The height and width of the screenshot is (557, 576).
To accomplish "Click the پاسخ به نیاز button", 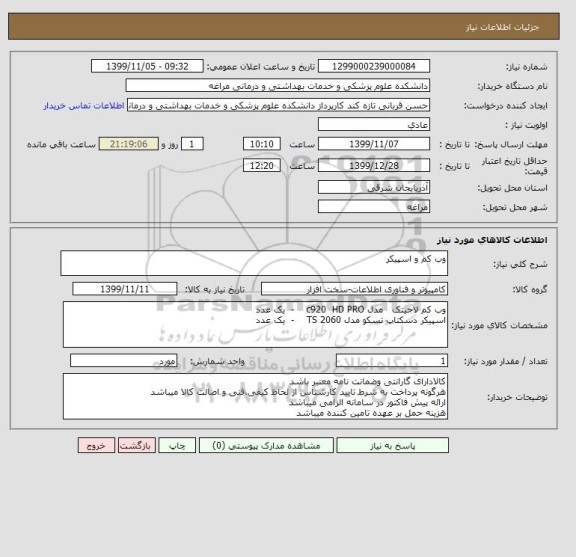I will click(392, 445).
